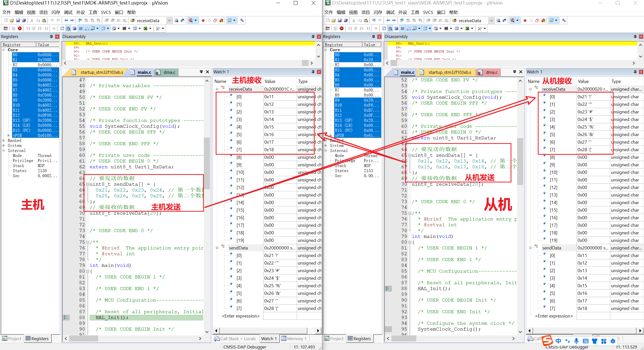The height and width of the screenshot is (350, 644).
Task: Click Sogou input method microphone icon
Action: [x=576, y=341]
